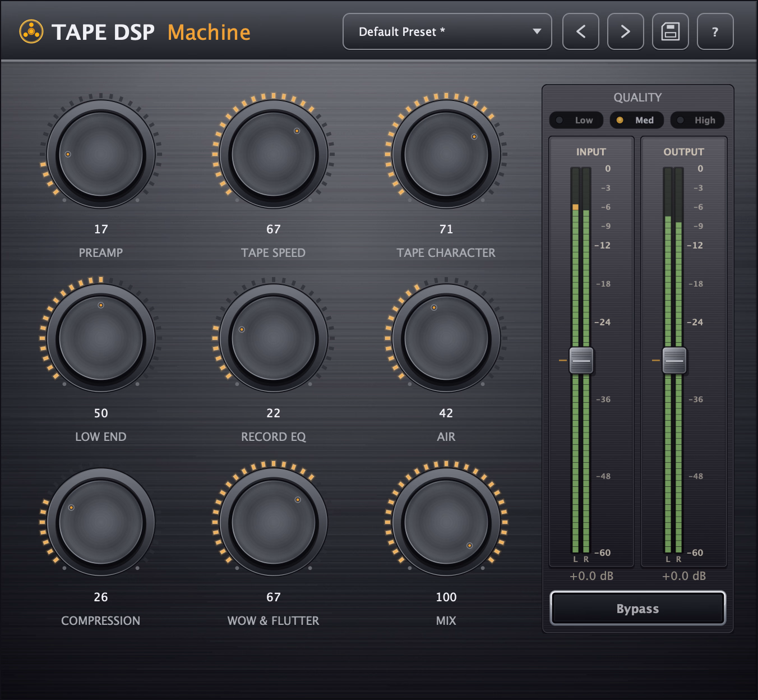Viewport: 758px width, 700px height.
Task: Click the TAPE DSP title text
Action: click(x=103, y=33)
